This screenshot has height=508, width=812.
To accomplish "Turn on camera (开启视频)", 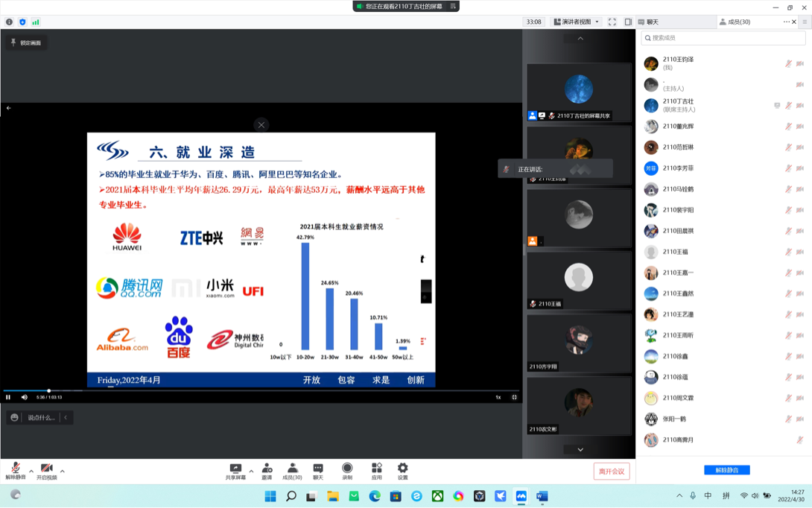I will (x=46, y=470).
